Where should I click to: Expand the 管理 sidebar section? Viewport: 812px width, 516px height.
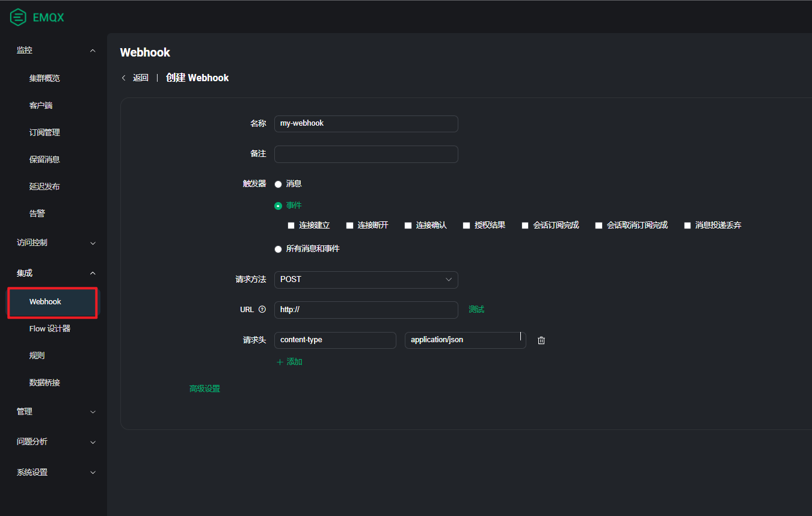(x=93, y=412)
